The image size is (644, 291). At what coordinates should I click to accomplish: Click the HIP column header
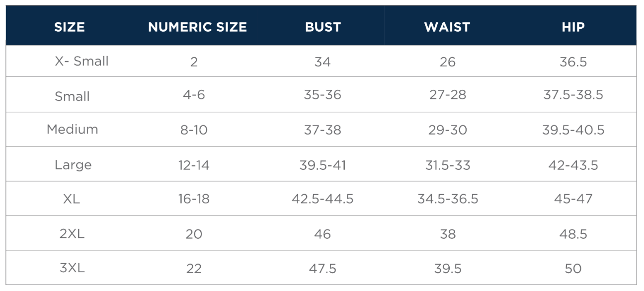click(573, 27)
